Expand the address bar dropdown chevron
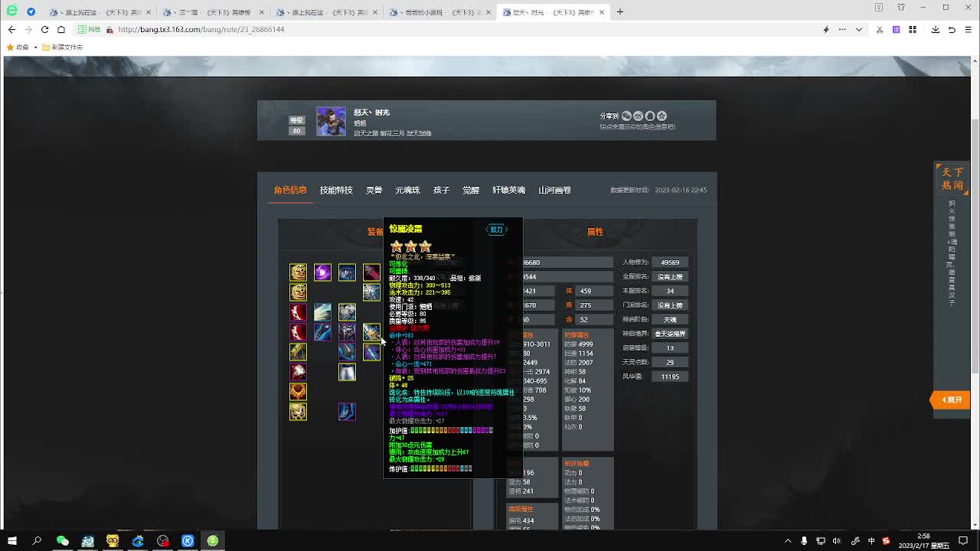Viewport: 980px width, 551px height. (859, 29)
